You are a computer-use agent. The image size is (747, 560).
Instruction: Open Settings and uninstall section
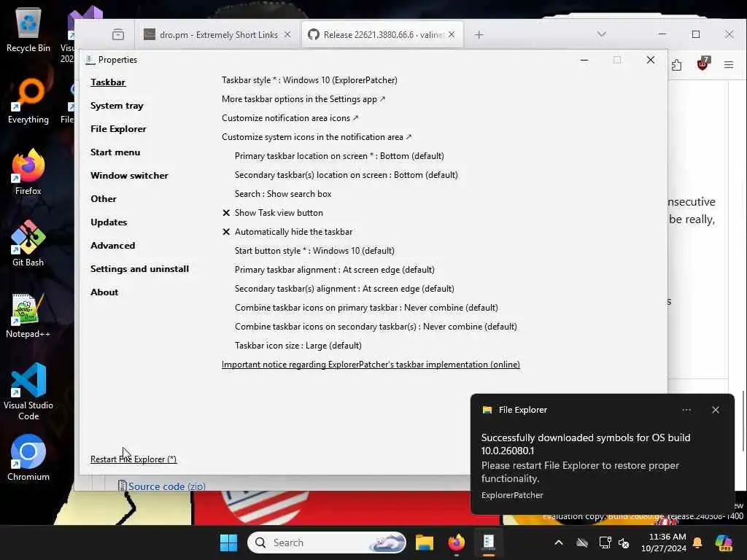click(x=139, y=268)
